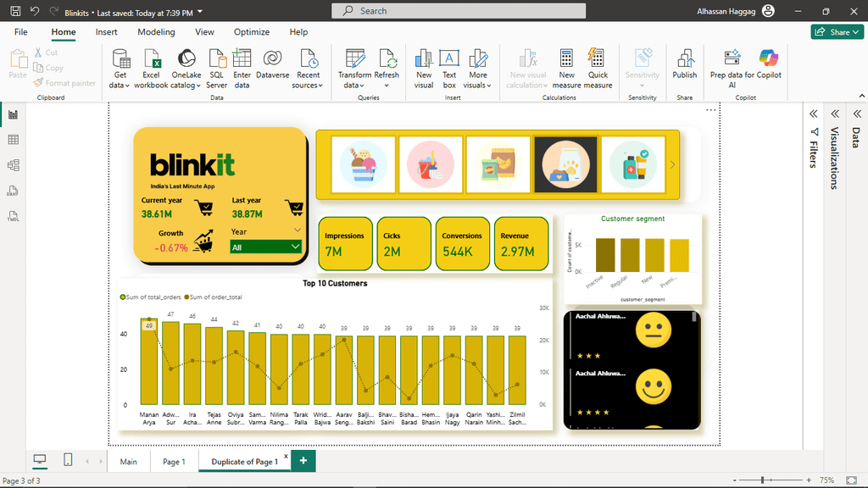Insert a Text box visual
868x488 pixels.
(x=449, y=59)
